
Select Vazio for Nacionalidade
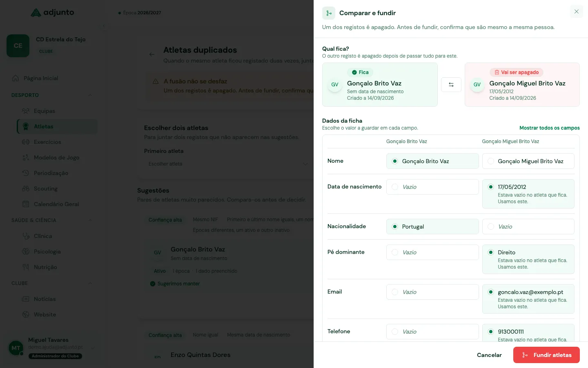pyautogui.click(x=528, y=227)
